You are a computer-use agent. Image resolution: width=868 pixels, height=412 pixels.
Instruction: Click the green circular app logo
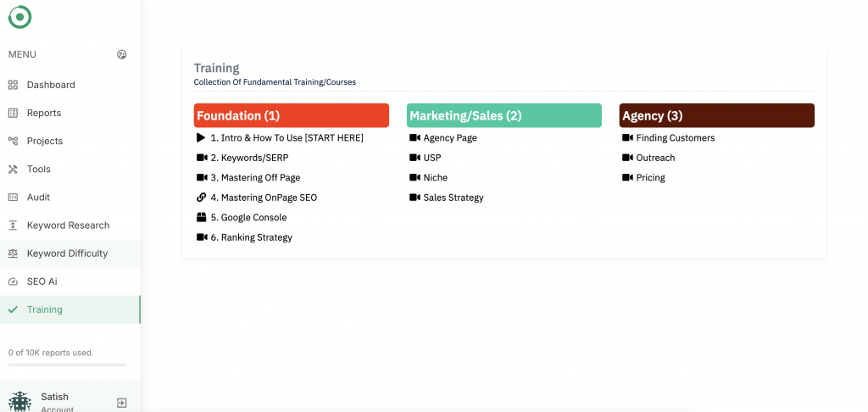click(x=20, y=17)
